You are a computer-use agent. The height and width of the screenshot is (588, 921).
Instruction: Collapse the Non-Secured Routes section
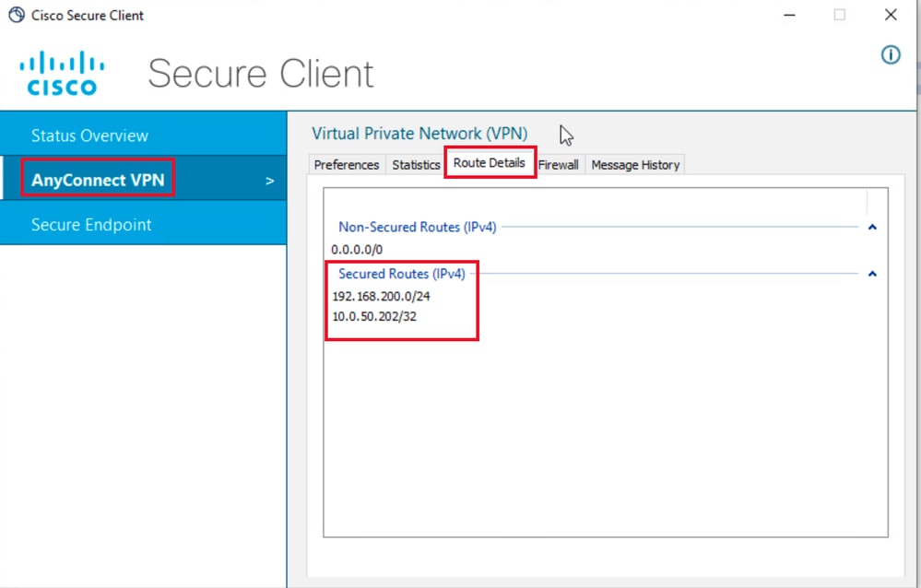click(x=872, y=227)
